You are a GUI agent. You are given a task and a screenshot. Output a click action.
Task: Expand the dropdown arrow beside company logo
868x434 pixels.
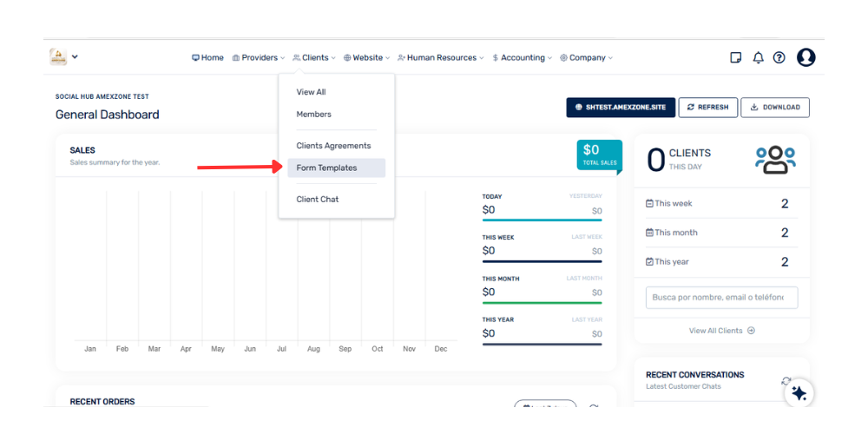pos(75,56)
